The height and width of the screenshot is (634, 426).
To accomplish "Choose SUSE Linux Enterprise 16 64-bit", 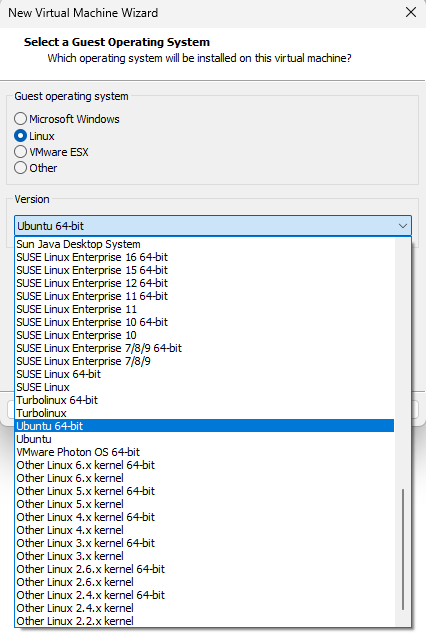I will pyautogui.click(x=205, y=257).
